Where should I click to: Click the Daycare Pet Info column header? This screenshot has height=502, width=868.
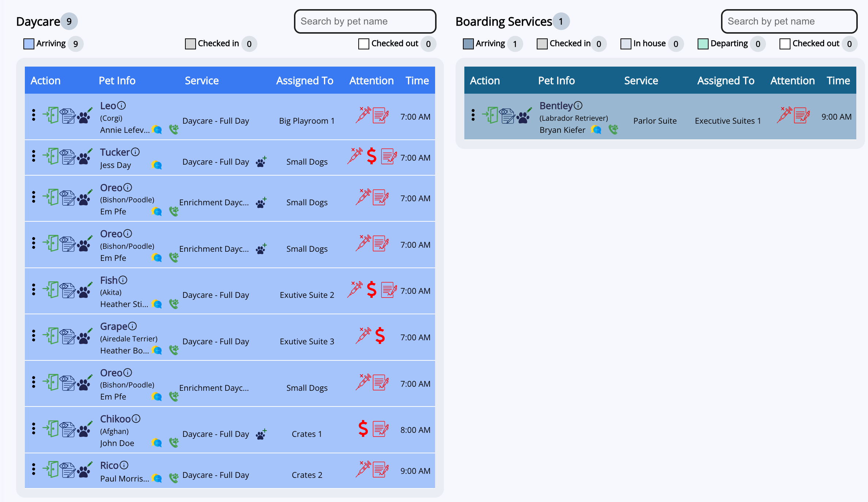click(117, 80)
